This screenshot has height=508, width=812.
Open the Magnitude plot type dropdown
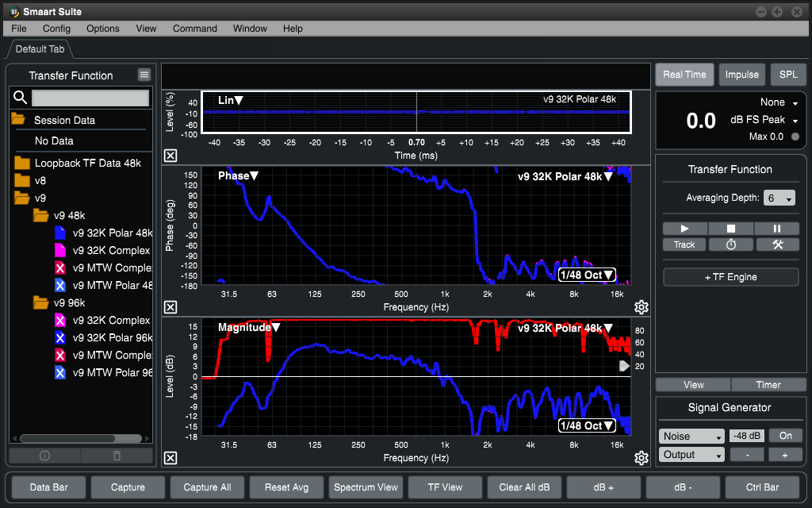[249, 327]
